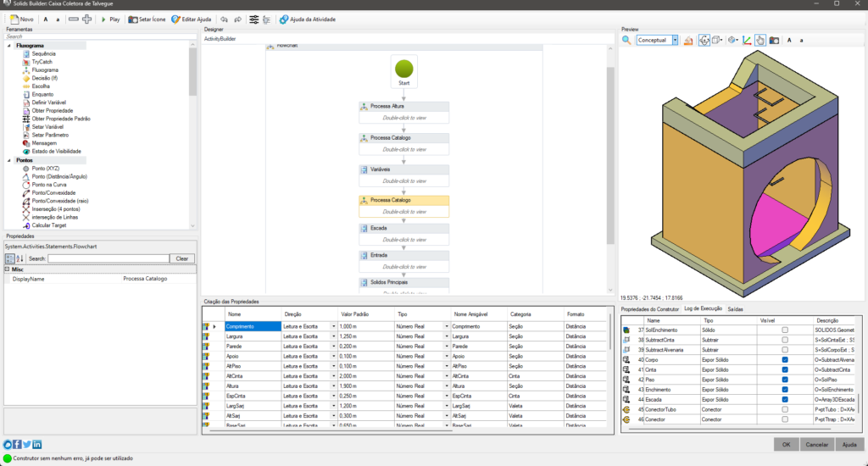Uncheck Visível for Piso row
This screenshot has width=868, height=466.
pos(784,380)
